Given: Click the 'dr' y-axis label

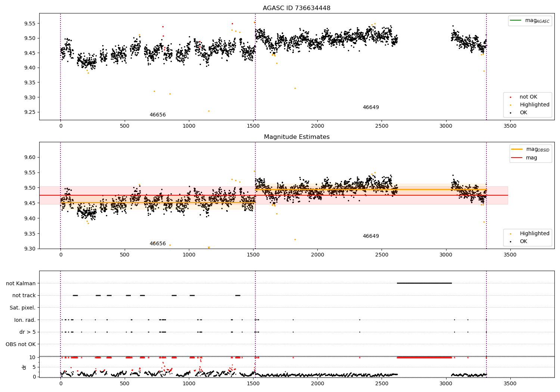Looking at the screenshot, I should (24, 367).
